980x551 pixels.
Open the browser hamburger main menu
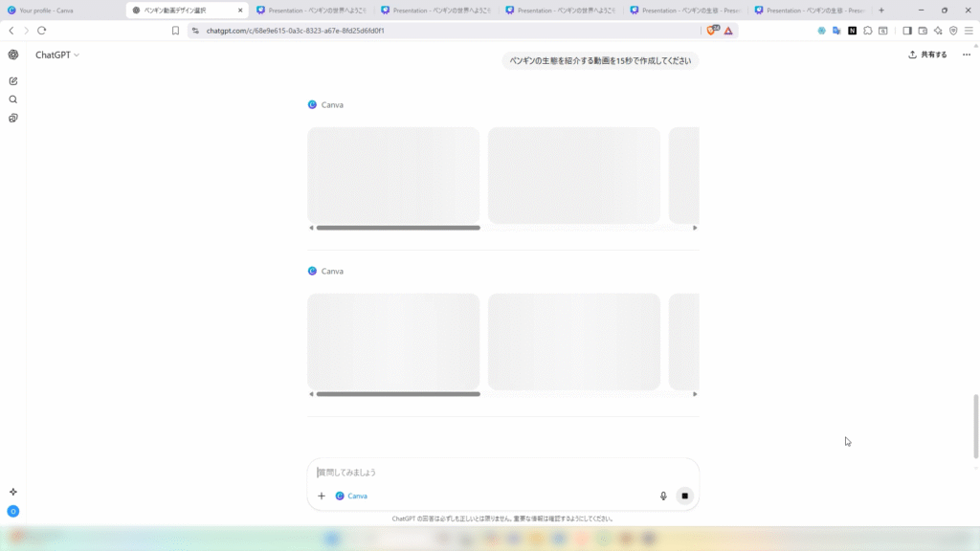[969, 31]
